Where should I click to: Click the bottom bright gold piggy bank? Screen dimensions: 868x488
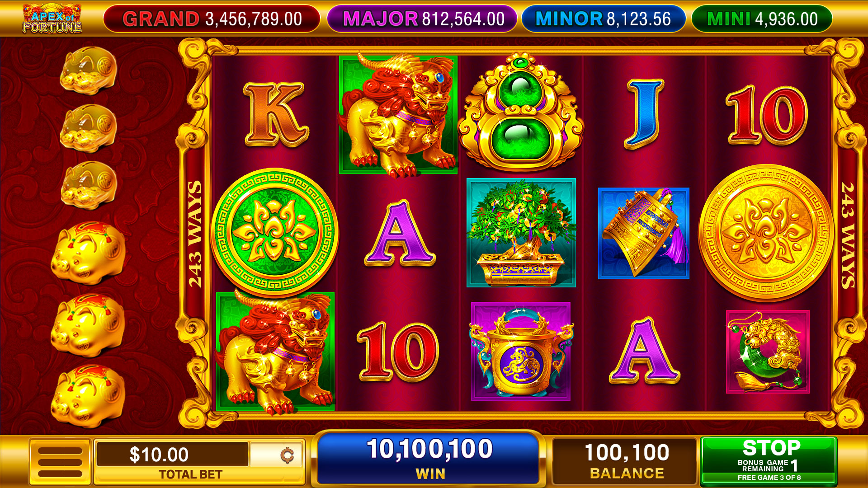tap(88, 396)
